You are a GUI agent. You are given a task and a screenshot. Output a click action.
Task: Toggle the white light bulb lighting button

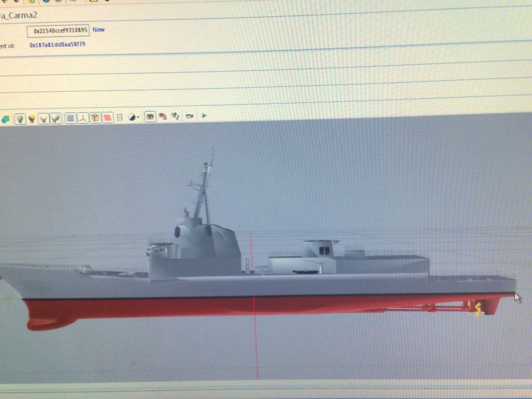43,119
